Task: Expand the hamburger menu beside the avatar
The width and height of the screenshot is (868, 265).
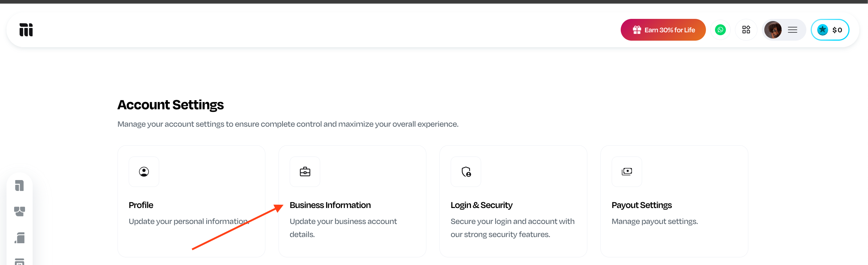Action: (793, 30)
